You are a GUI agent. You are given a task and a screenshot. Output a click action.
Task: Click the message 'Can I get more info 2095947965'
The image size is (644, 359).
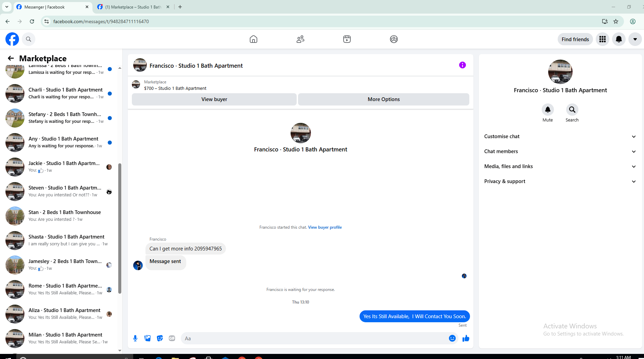tap(186, 249)
